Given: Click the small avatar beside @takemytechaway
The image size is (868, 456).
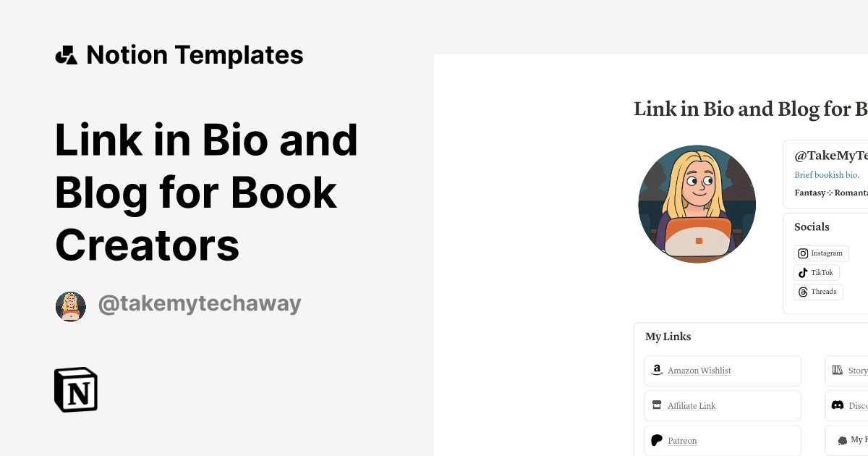Looking at the screenshot, I should pos(70,305).
